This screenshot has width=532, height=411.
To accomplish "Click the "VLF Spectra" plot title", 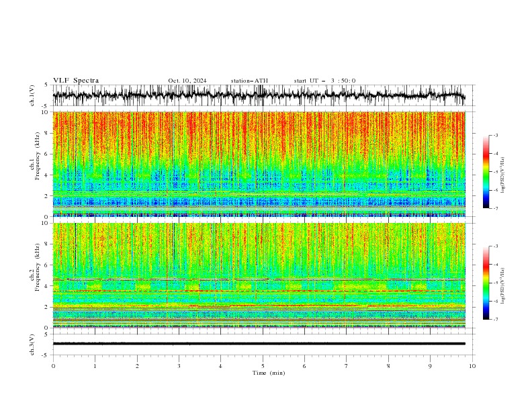I will point(76,81).
